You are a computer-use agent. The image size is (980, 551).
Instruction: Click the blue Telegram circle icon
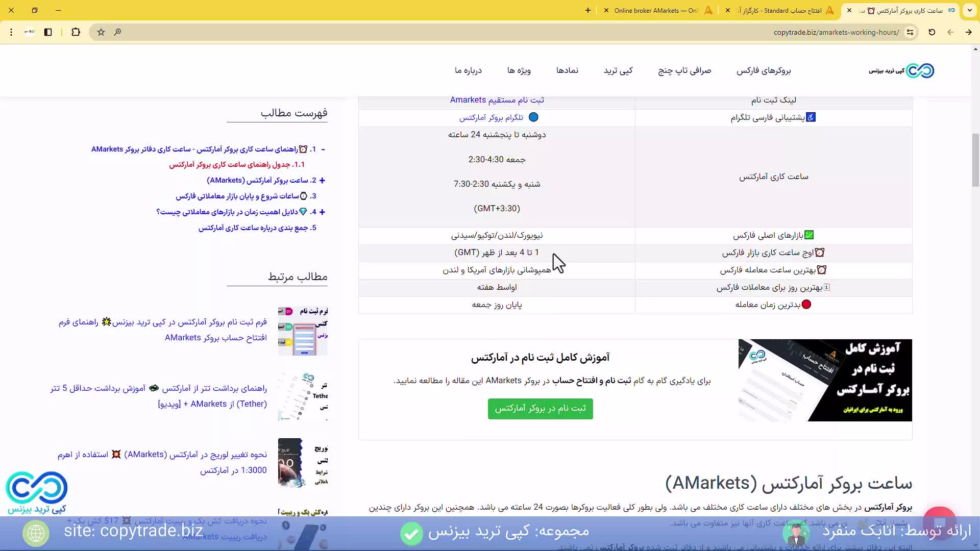click(533, 117)
